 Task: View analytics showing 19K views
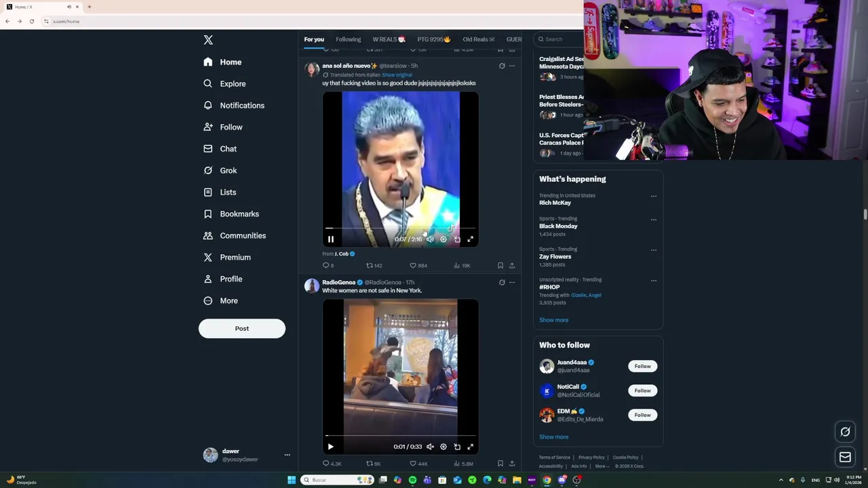point(462,266)
